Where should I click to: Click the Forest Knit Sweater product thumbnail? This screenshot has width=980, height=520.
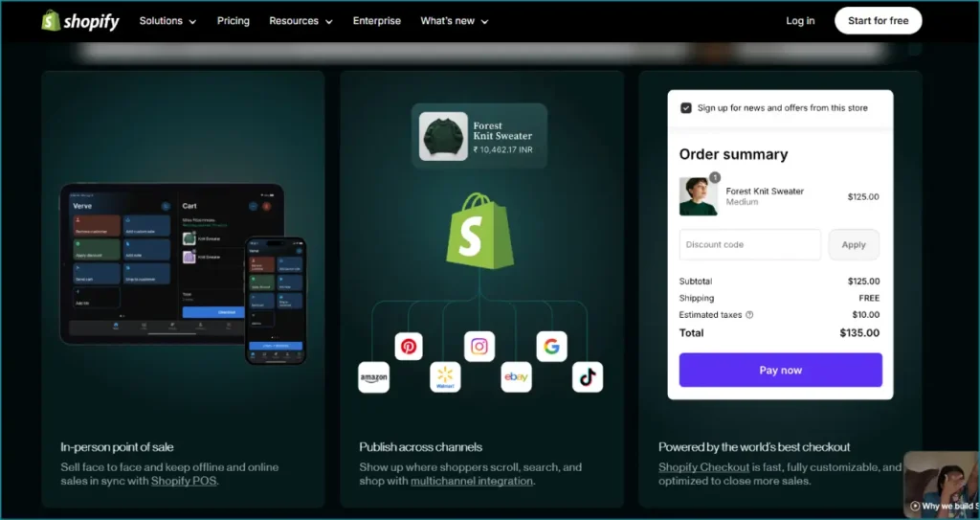[443, 136]
